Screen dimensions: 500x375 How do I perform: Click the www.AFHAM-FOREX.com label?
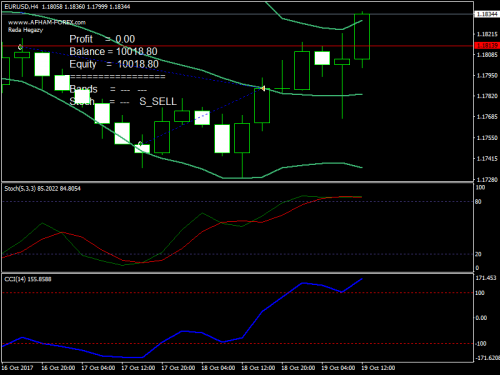[47, 22]
